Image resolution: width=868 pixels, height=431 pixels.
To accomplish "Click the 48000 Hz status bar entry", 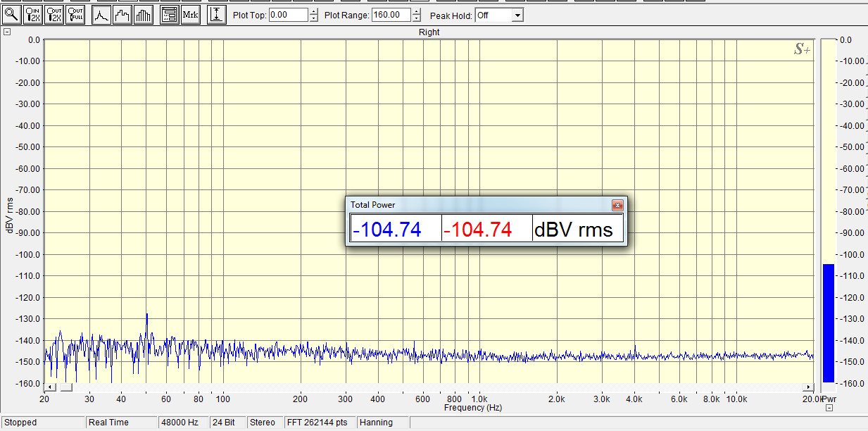I will point(183,423).
